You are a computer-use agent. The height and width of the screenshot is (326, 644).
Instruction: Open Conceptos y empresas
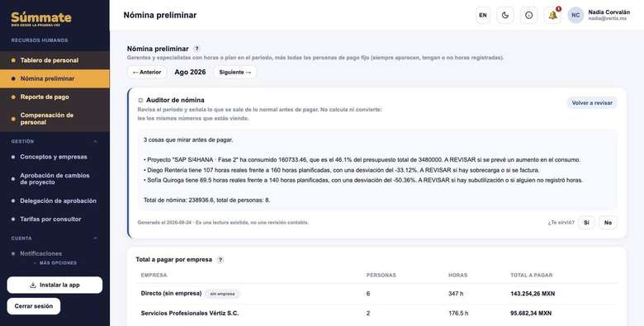click(54, 157)
